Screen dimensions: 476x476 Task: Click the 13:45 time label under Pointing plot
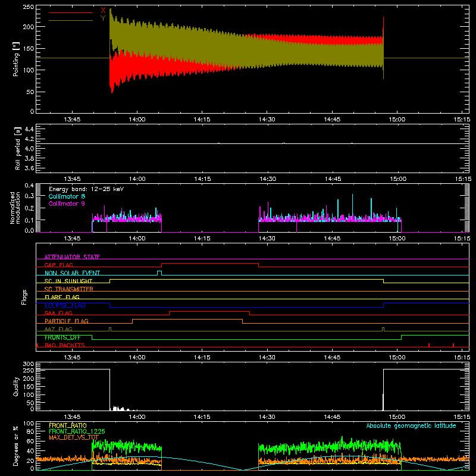72,120
